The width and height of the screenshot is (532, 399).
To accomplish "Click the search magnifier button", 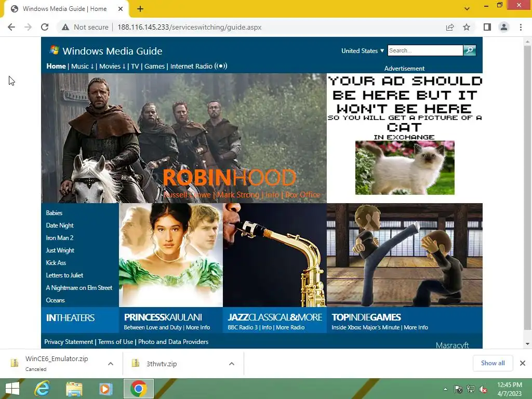I will (x=470, y=50).
